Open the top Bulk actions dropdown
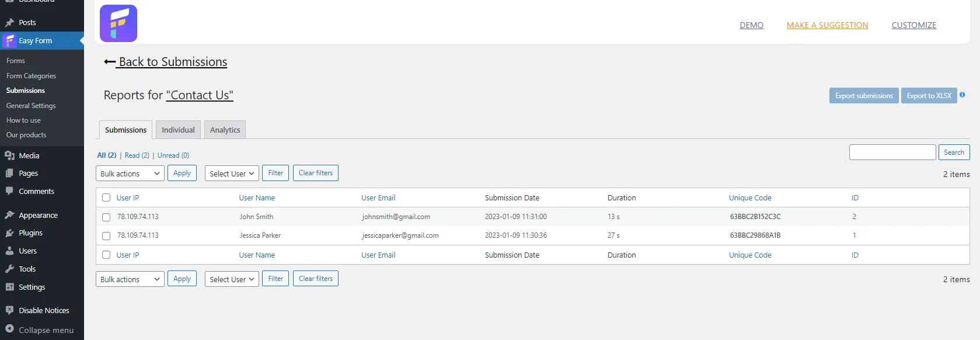Screen dimensions: 980x340 tap(130, 174)
